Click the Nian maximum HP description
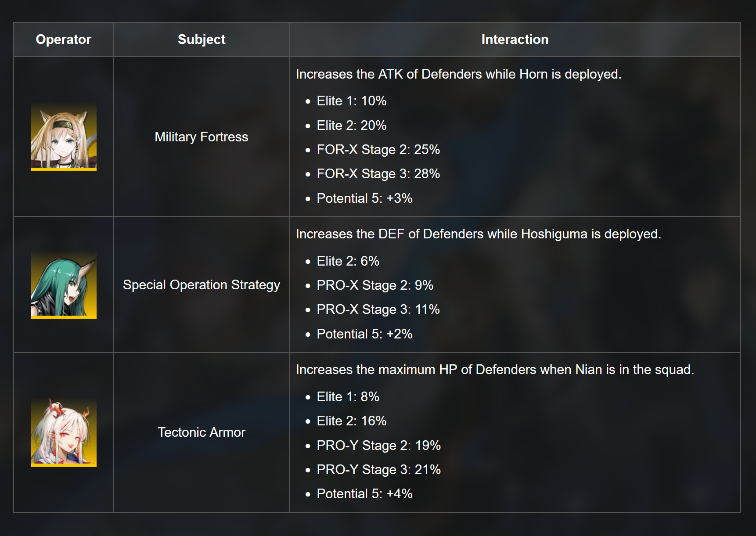 tap(495, 370)
